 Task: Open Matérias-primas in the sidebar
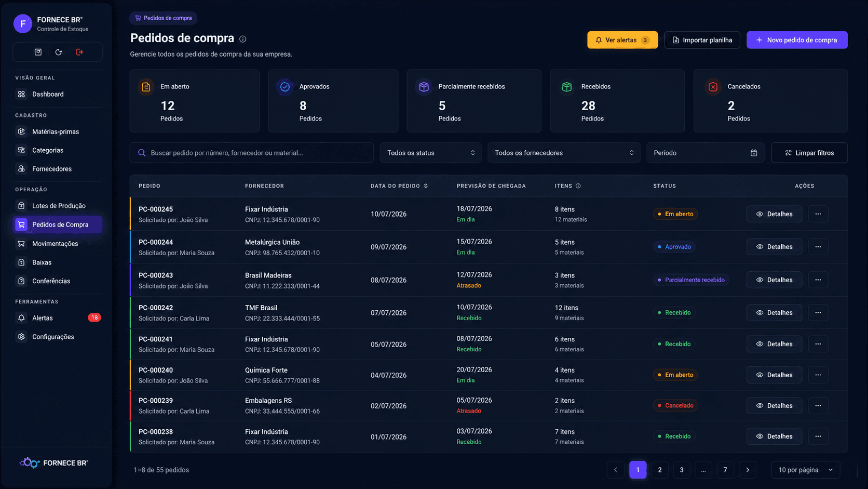click(x=58, y=131)
